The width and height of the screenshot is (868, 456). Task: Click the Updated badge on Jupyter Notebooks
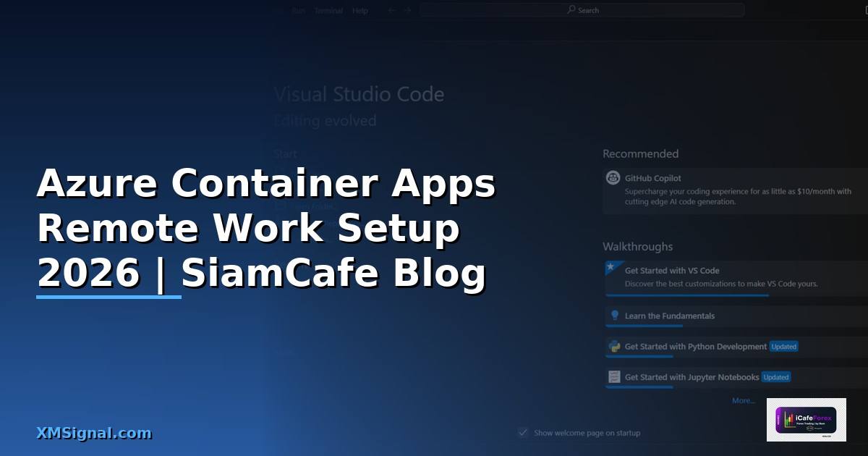776,377
